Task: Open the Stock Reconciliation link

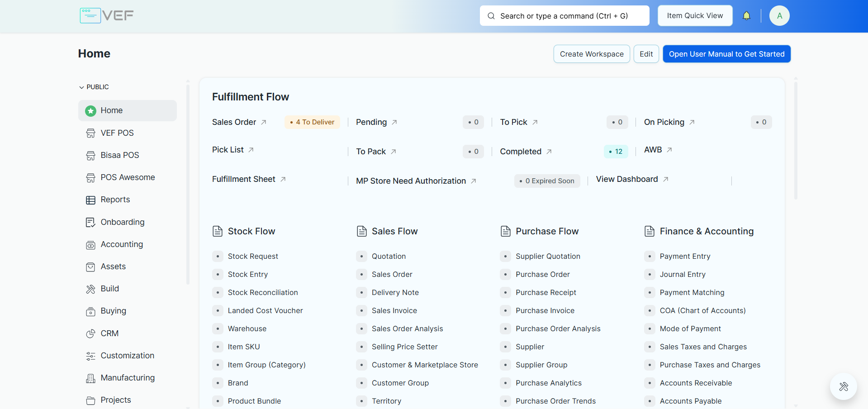Action: pyautogui.click(x=263, y=293)
